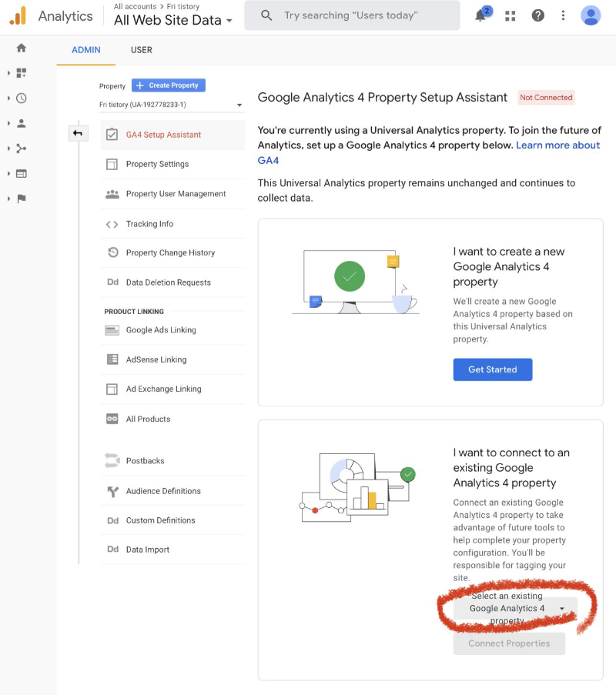Click the All accounts breadcrumb
616x695 pixels.
[x=136, y=7]
